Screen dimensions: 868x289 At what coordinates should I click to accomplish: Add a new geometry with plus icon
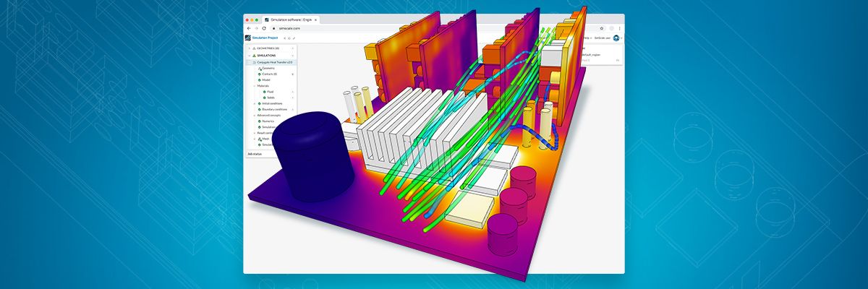coord(293,48)
